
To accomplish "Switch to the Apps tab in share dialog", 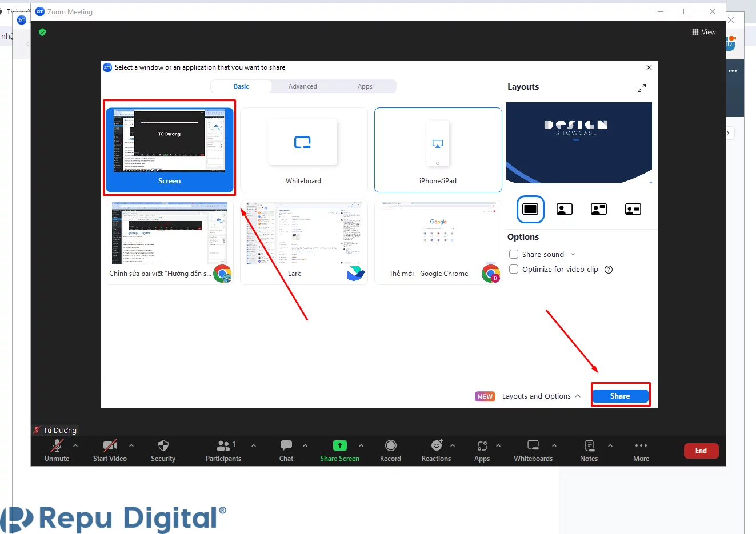I will point(365,86).
